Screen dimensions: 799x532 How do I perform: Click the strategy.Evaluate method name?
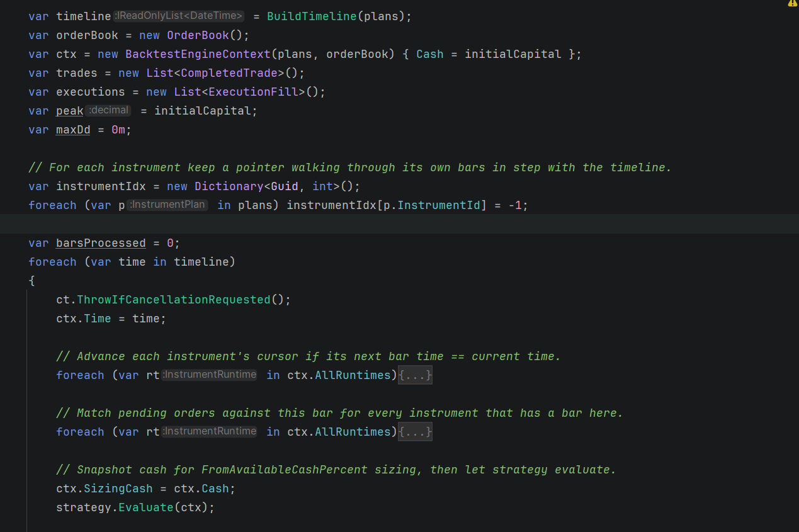[x=145, y=507]
